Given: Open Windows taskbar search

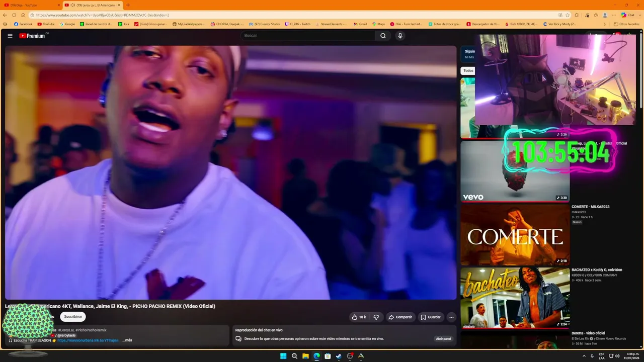Looking at the screenshot, I should [x=294, y=356].
